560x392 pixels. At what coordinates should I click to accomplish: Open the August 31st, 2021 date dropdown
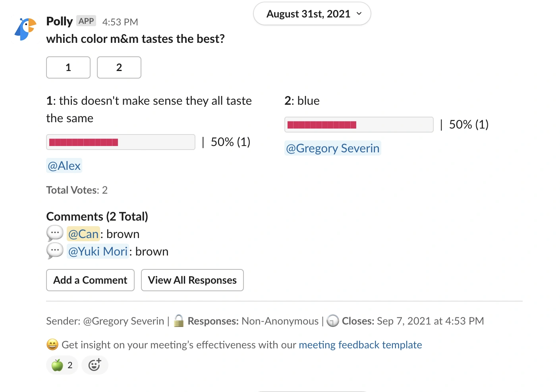[312, 14]
